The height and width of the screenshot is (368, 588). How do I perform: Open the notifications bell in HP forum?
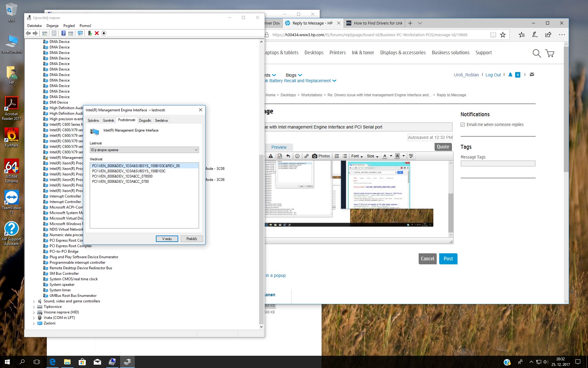510,75
